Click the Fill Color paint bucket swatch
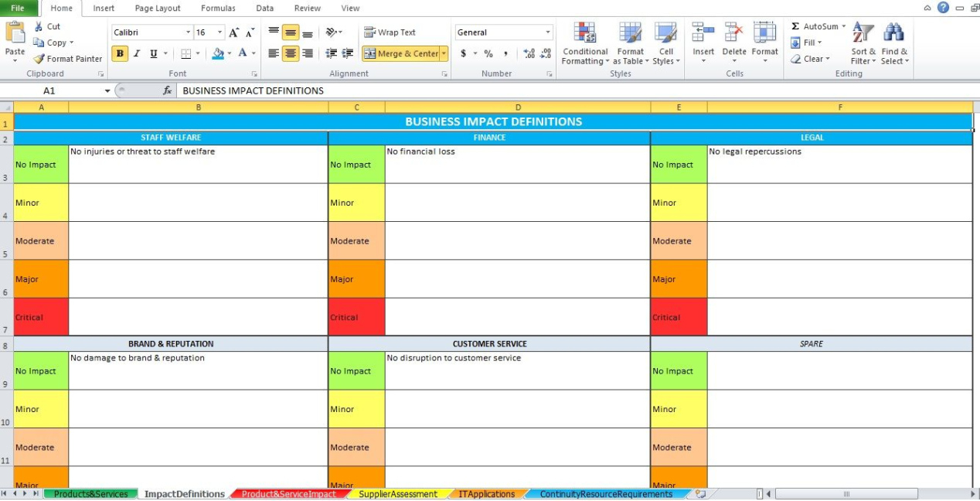The image size is (980, 501). [x=218, y=53]
